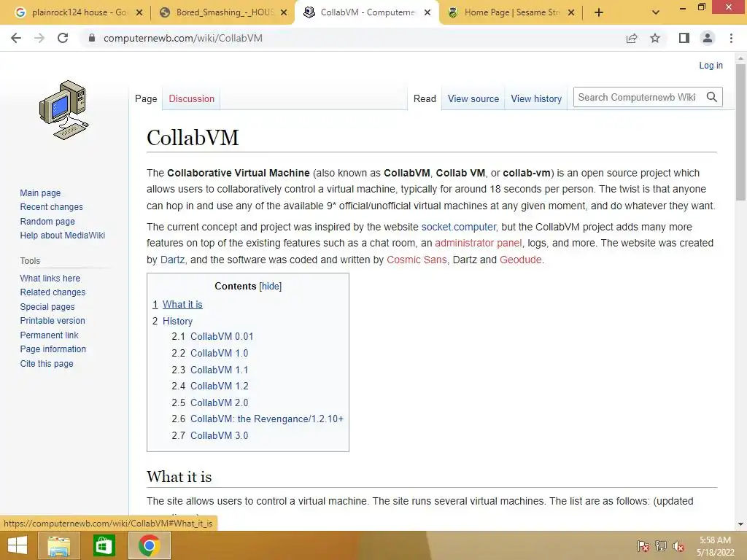Image resolution: width=747 pixels, height=560 pixels.
Task: Open Recent changes
Action: tap(52, 206)
